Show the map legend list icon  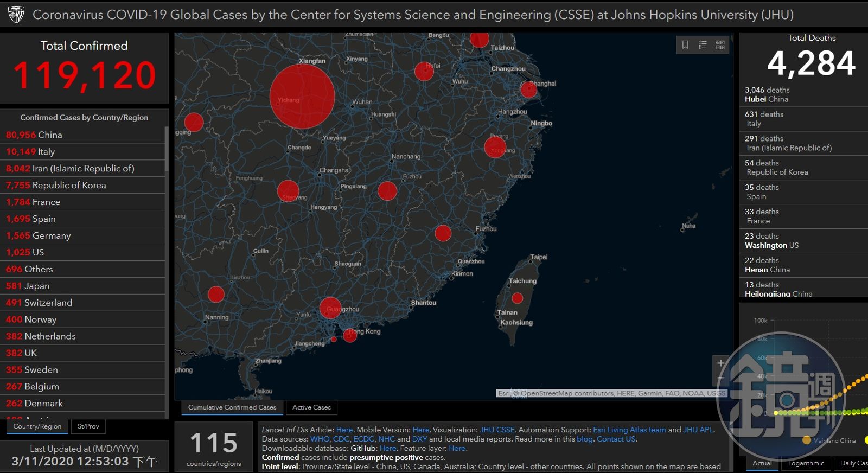tap(703, 45)
